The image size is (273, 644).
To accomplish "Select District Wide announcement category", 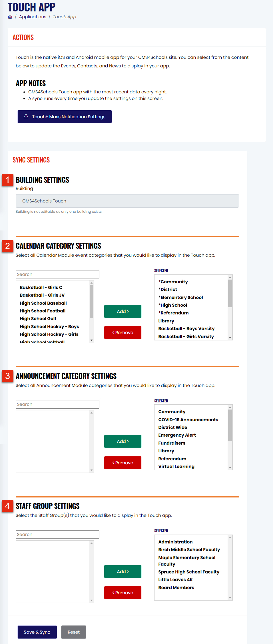I will pyautogui.click(x=173, y=427).
